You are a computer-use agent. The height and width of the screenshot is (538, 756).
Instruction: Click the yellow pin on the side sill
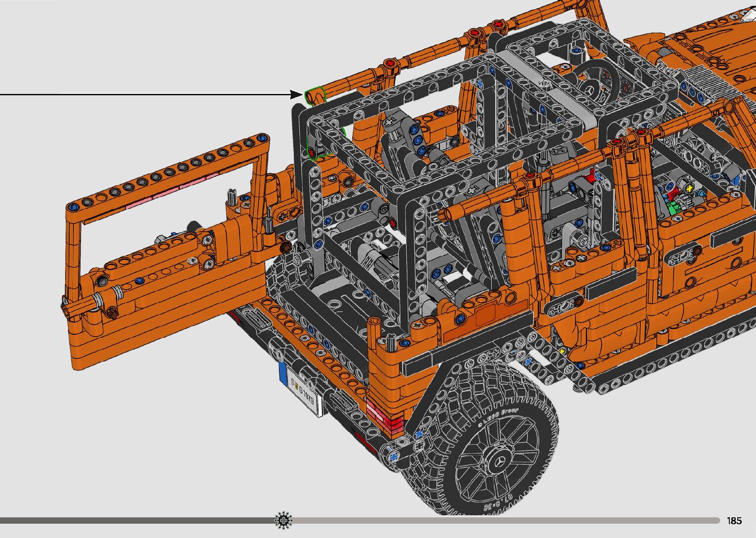[562, 350]
